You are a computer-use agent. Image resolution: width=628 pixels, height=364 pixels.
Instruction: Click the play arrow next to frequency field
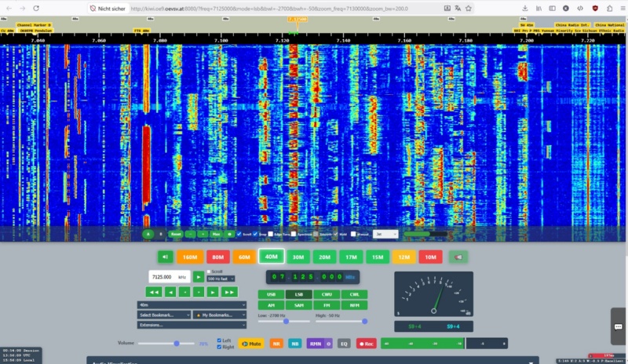pyautogui.click(x=198, y=277)
